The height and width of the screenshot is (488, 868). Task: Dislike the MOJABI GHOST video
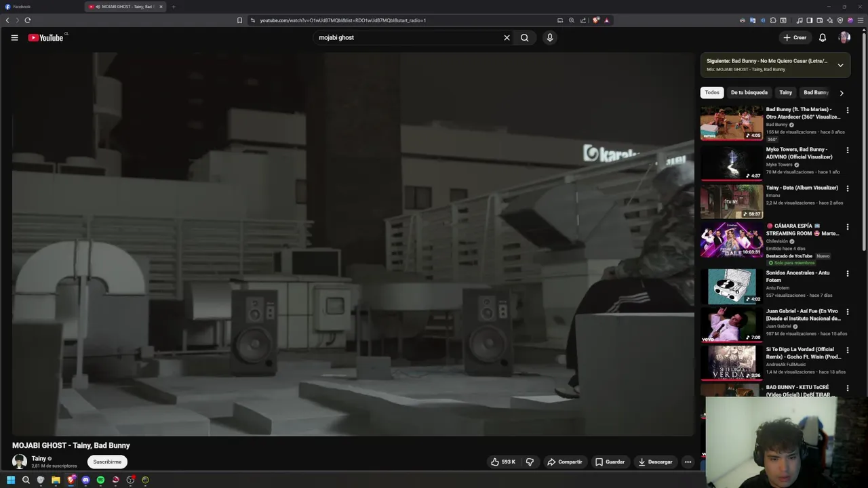(x=530, y=462)
